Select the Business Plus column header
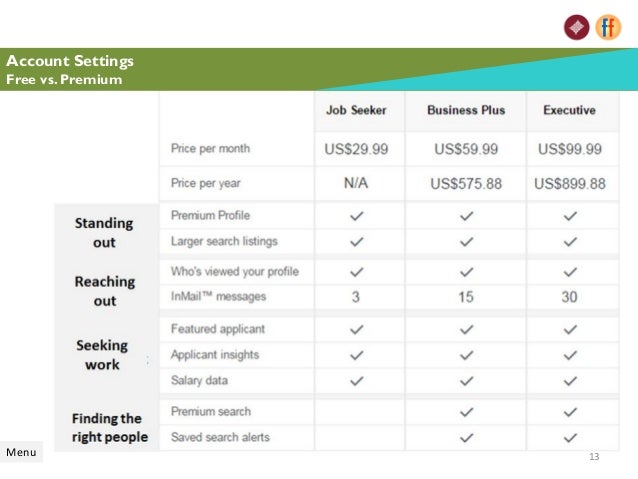Image resolution: width=638 pixels, height=479 pixels. pos(466,110)
